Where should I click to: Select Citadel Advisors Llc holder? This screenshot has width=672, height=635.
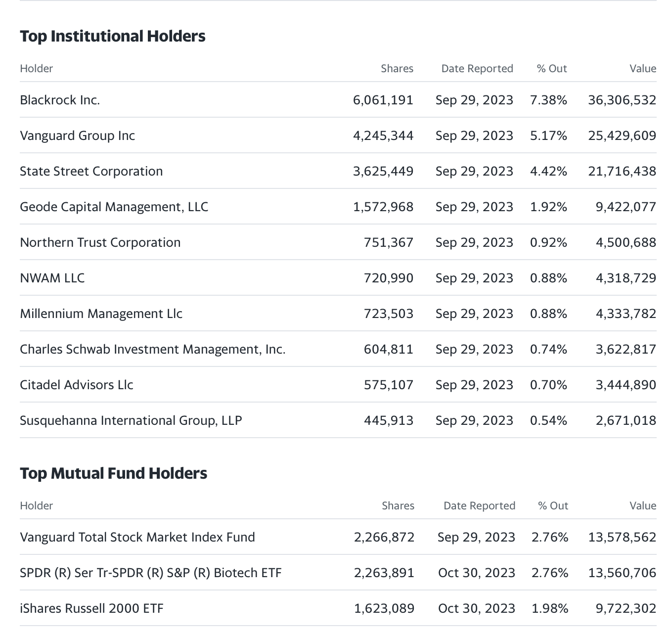click(77, 385)
